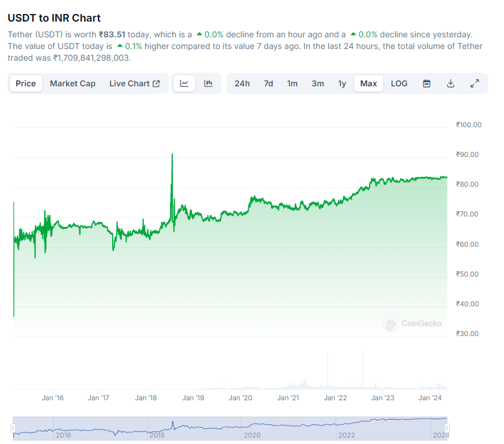Click the Jan '16 x-axis label
Screen dimensions: 504x444
pyautogui.click(x=53, y=398)
